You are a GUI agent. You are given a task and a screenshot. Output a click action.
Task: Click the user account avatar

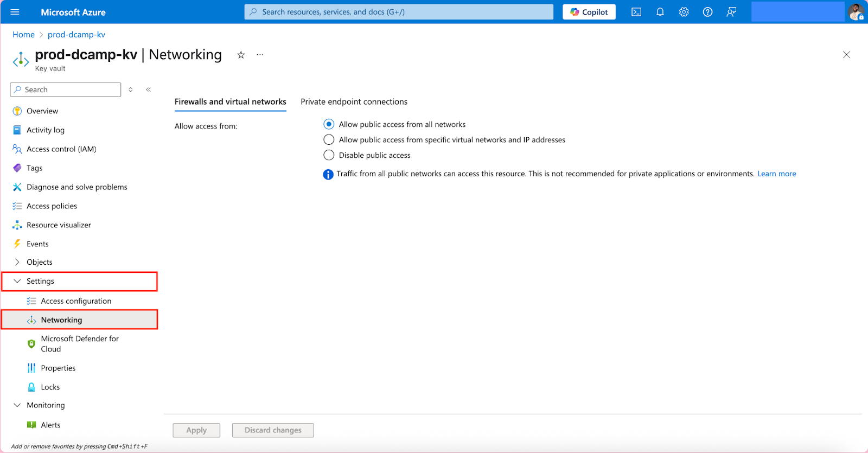(857, 12)
